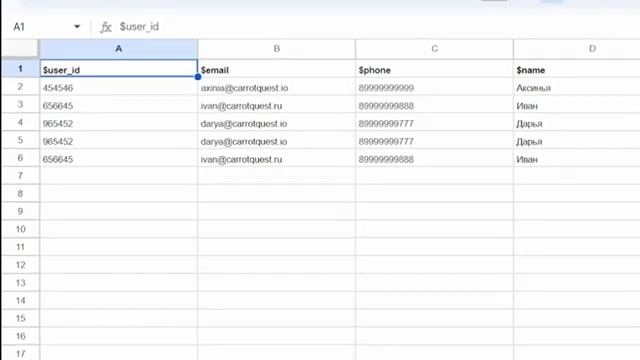Select row 14 header
The width and height of the screenshot is (640, 360).
pyautogui.click(x=20, y=300)
